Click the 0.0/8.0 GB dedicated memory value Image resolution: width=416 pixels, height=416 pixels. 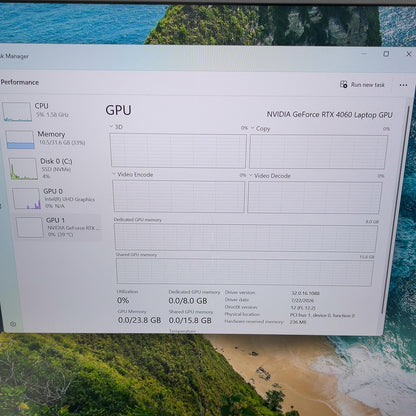pyautogui.click(x=188, y=301)
